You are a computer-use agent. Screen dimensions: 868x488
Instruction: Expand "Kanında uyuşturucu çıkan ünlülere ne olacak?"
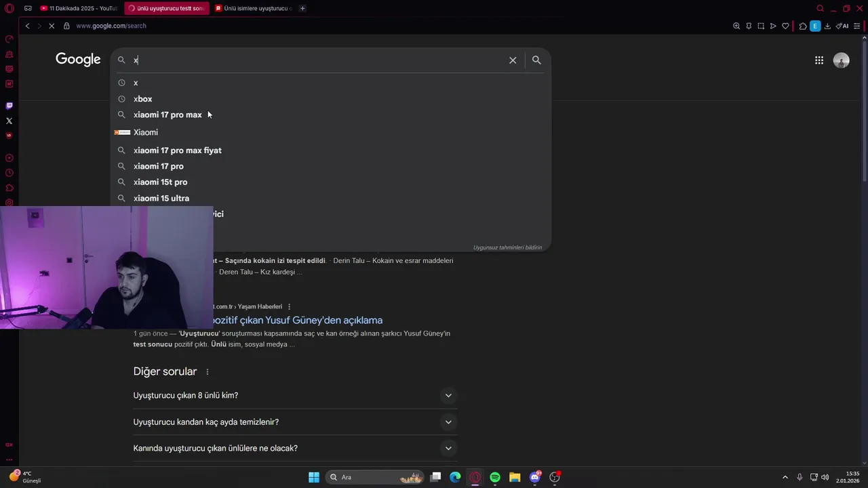tap(295, 448)
